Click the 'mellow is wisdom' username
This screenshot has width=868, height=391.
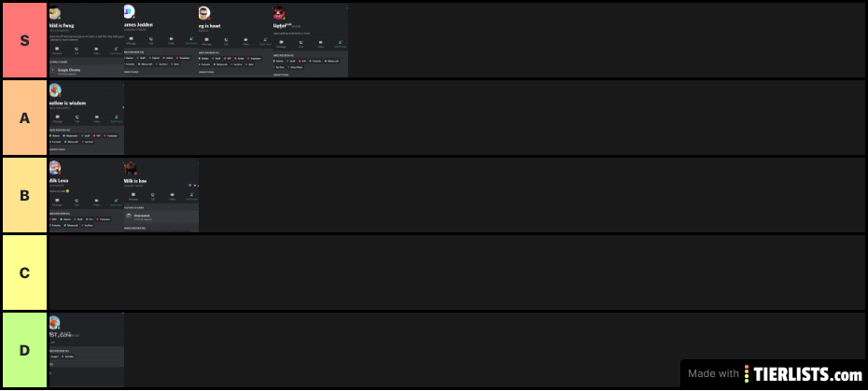(67, 103)
